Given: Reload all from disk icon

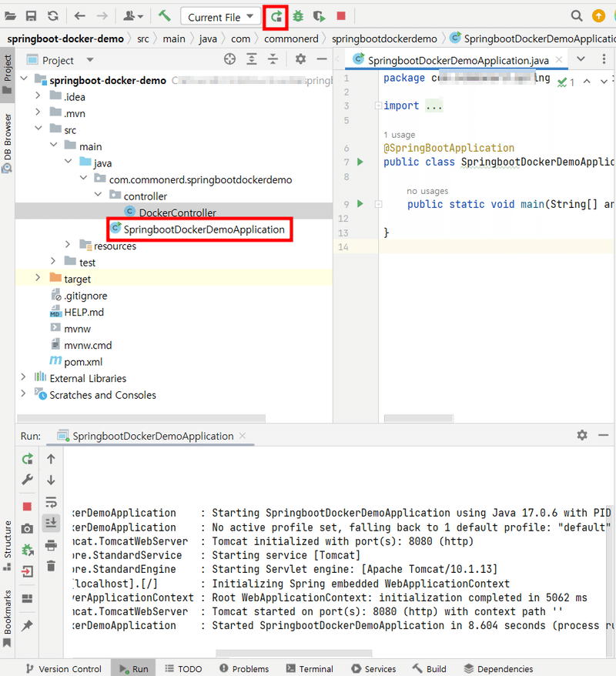Looking at the screenshot, I should (x=53, y=16).
